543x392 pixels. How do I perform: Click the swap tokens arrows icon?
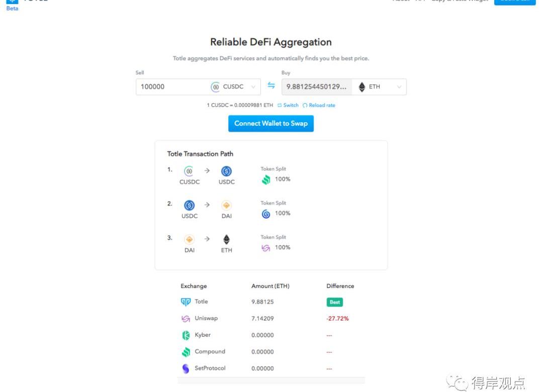pos(271,86)
